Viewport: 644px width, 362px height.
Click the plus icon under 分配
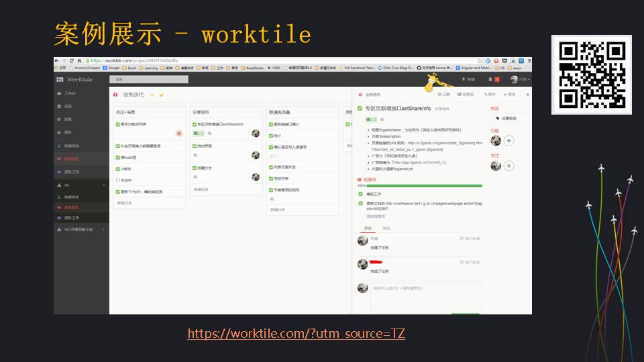pyautogui.click(x=508, y=141)
